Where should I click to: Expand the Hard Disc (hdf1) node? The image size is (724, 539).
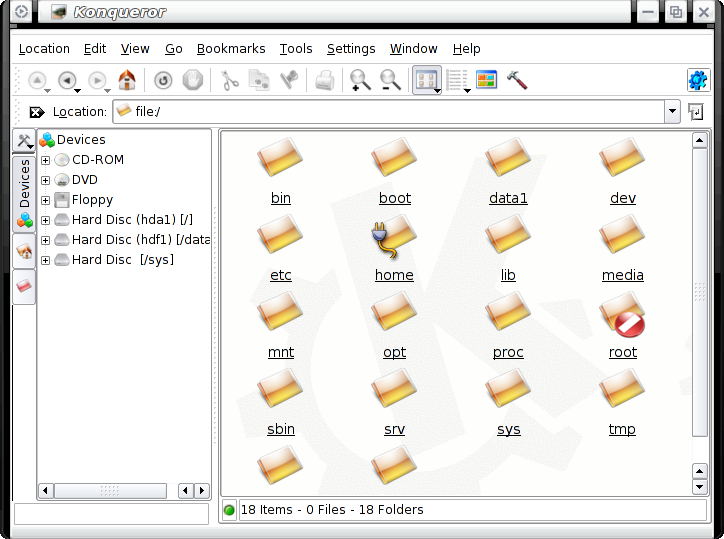point(45,240)
